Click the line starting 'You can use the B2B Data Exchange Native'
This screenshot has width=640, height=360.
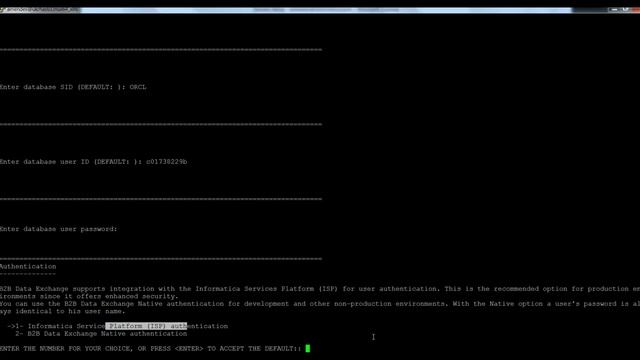320,304
